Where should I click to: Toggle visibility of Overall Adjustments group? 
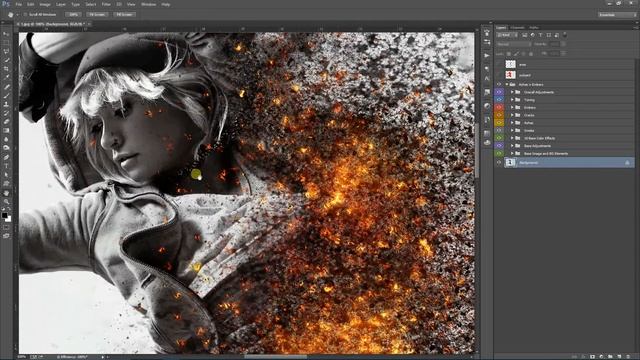(499, 92)
